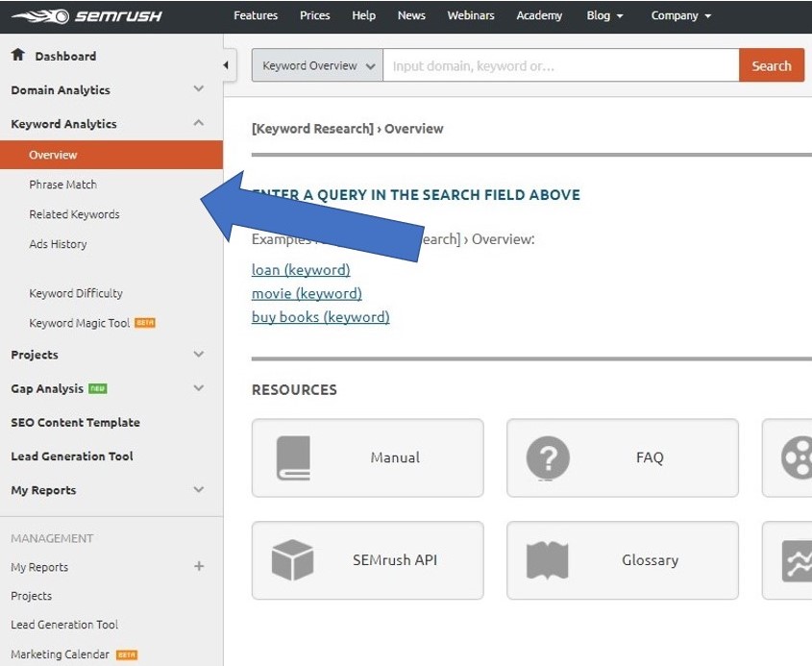Click the loan (keyword) example link
The width and height of the screenshot is (812, 666).
[x=301, y=270]
